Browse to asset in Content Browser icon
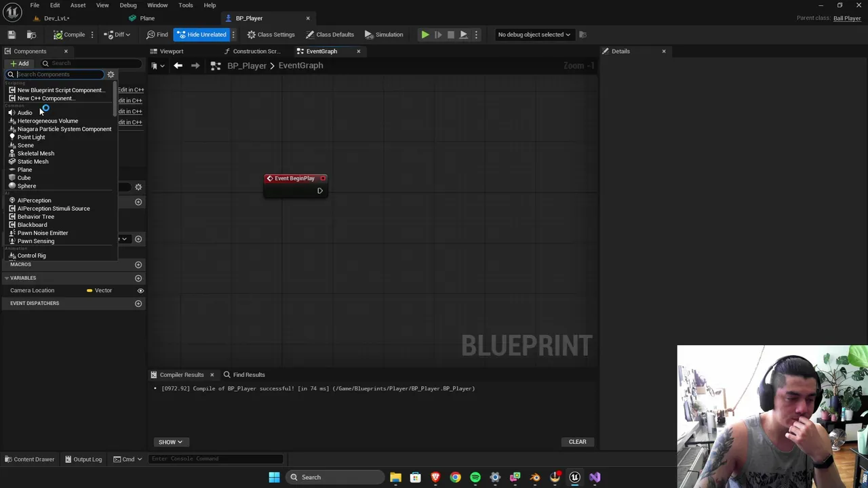The image size is (868, 488). coord(31,35)
